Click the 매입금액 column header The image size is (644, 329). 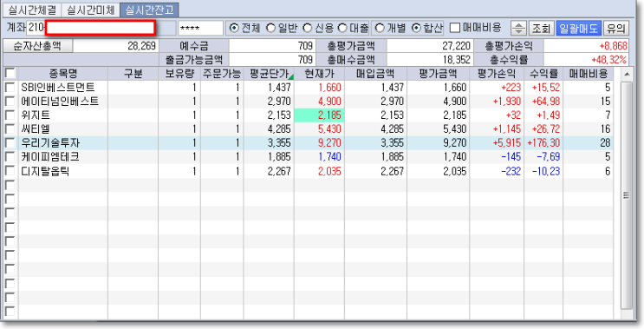pyautogui.click(x=375, y=74)
